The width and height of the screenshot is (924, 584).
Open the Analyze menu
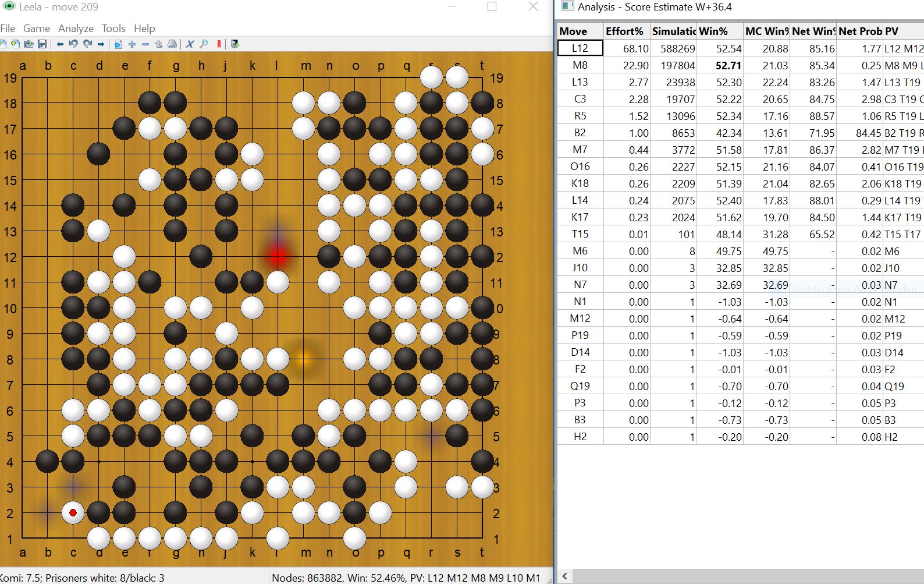[76, 29]
